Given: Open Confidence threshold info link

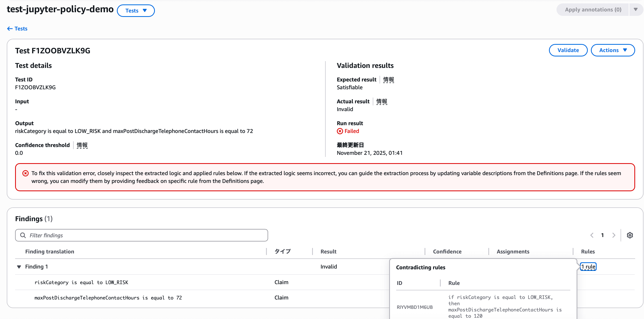Looking at the screenshot, I should point(82,145).
